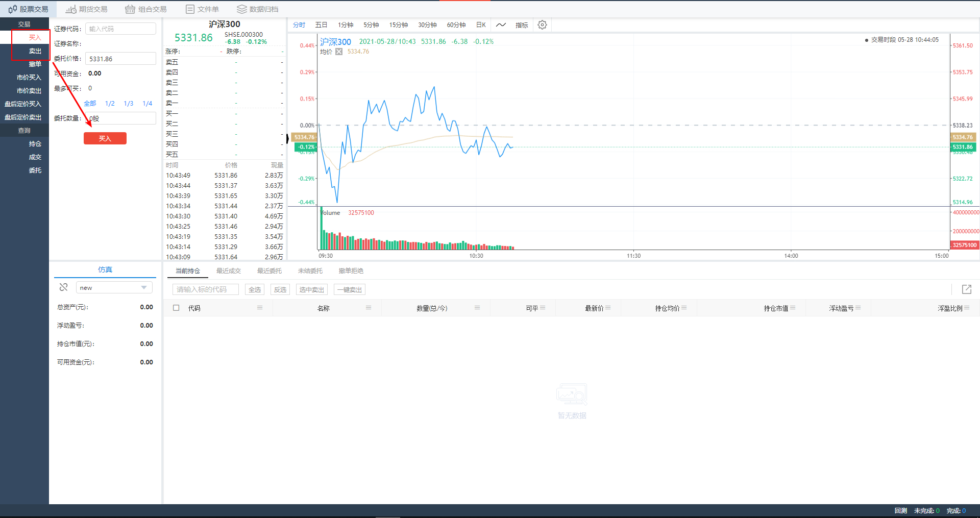Open the new account dropdown
The width and height of the screenshot is (980, 518).
click(x=114, y=288)
